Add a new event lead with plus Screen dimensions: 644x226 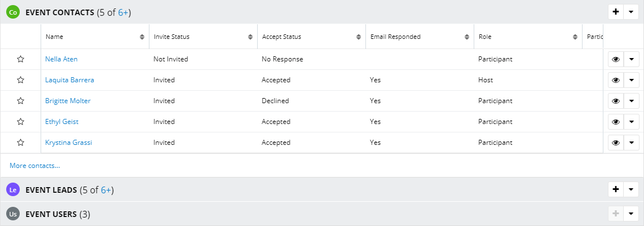[x=616, y=189]
